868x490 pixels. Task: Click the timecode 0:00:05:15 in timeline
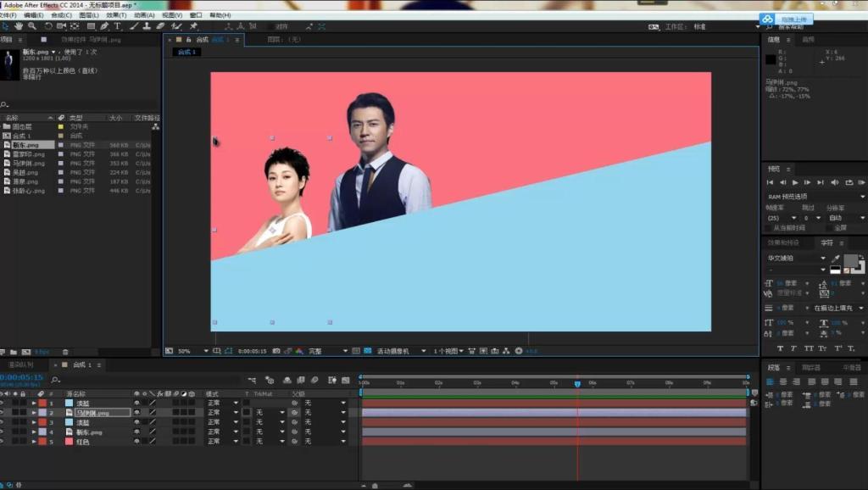21,377
